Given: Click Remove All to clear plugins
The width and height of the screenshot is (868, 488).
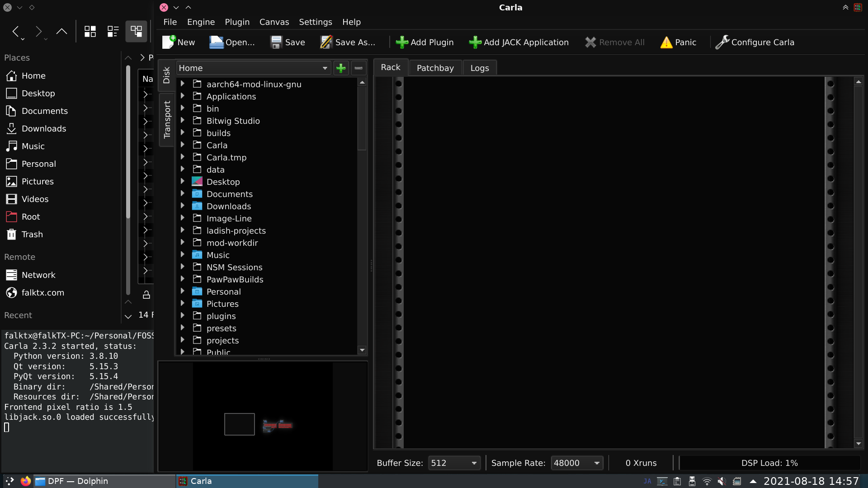Looking at the screenshot, I should click(614, 42).
